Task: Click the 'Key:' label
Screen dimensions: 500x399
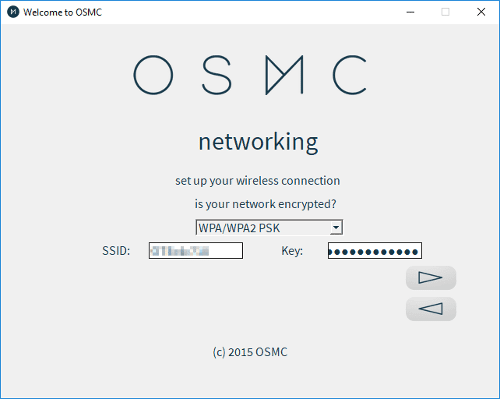Action: (292, 251)
